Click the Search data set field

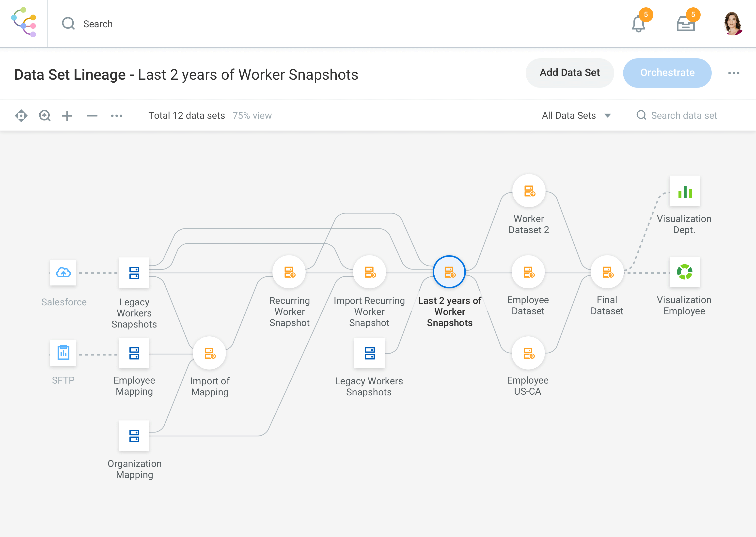tap(684, 116)
